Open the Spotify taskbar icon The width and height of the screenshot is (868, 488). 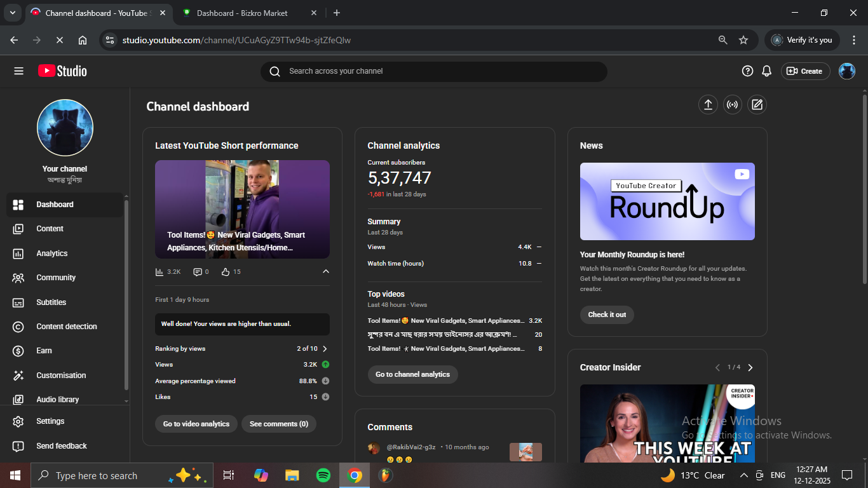[323, 475]
